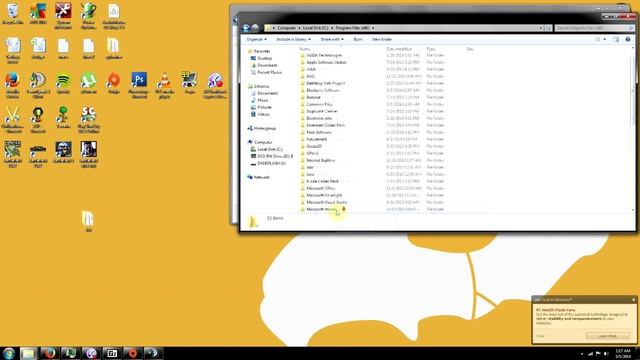640x360 pixels.
Task: Select the Internet Explorer folder
Action: tap(320, 160)
